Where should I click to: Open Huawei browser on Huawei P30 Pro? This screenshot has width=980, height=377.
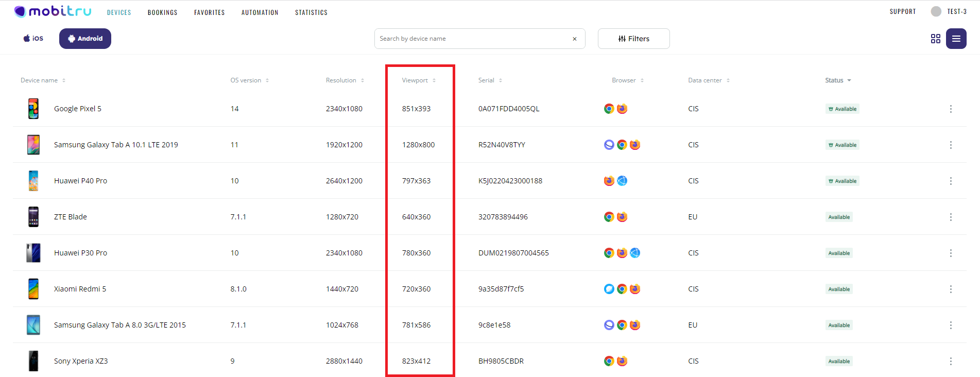click(635, 253)
